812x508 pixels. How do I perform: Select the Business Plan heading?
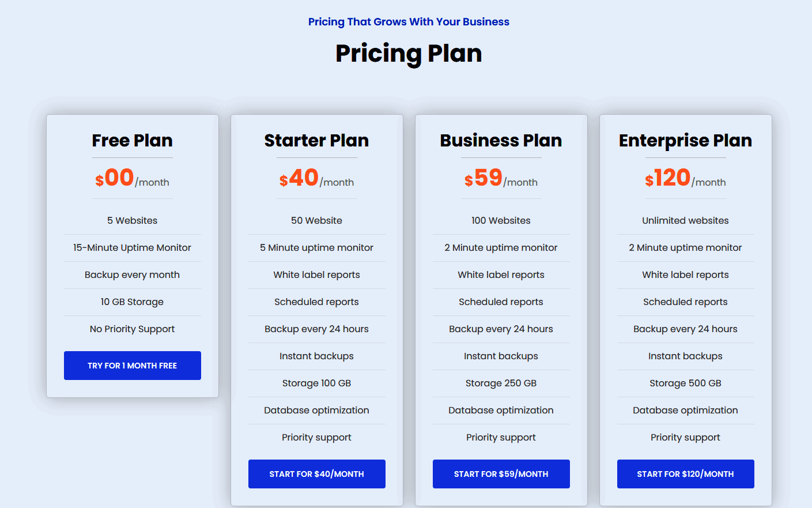(x=501, y=140)
